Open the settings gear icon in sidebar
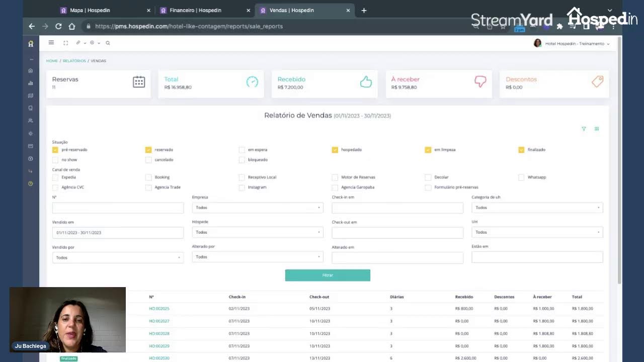 (x=31, y=133)
